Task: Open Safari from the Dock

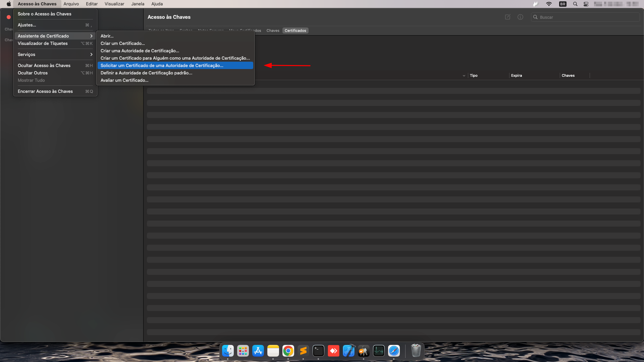Action: (x=394, y=351)
